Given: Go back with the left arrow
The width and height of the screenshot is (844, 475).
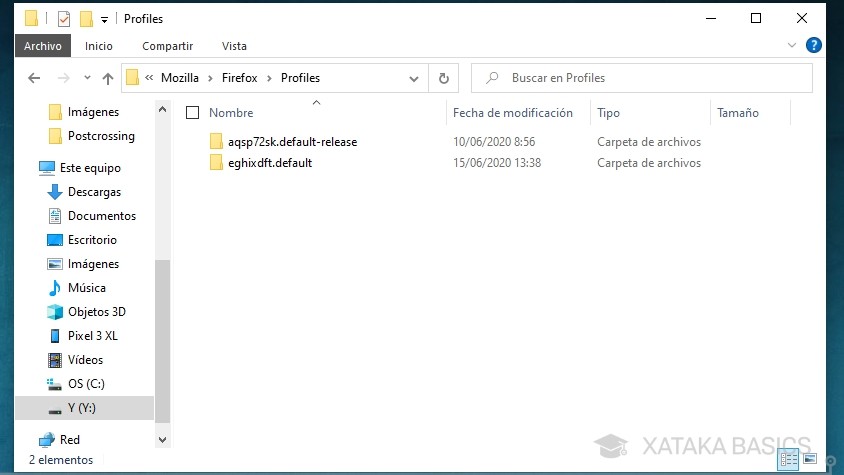Looking at the screenshot, I should pos(34,78).
